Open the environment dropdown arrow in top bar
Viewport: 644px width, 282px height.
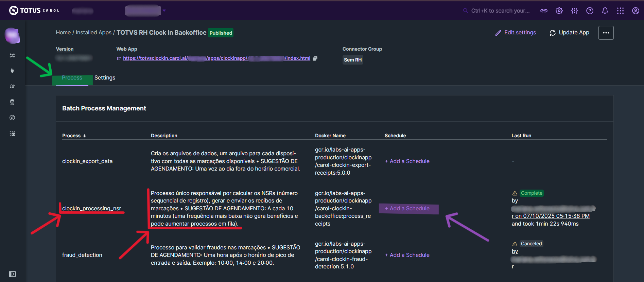point(164,11)
